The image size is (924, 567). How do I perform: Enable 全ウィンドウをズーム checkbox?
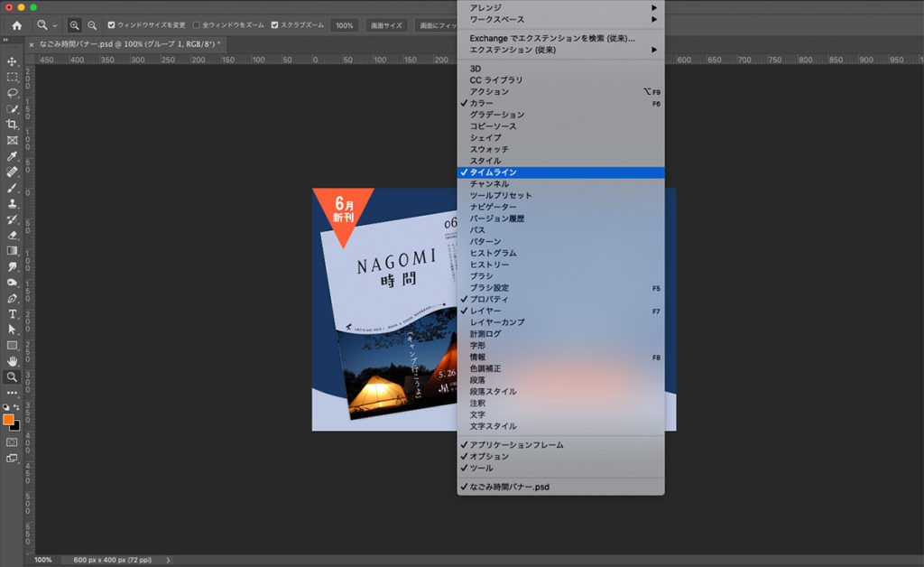tap(197, 25)
